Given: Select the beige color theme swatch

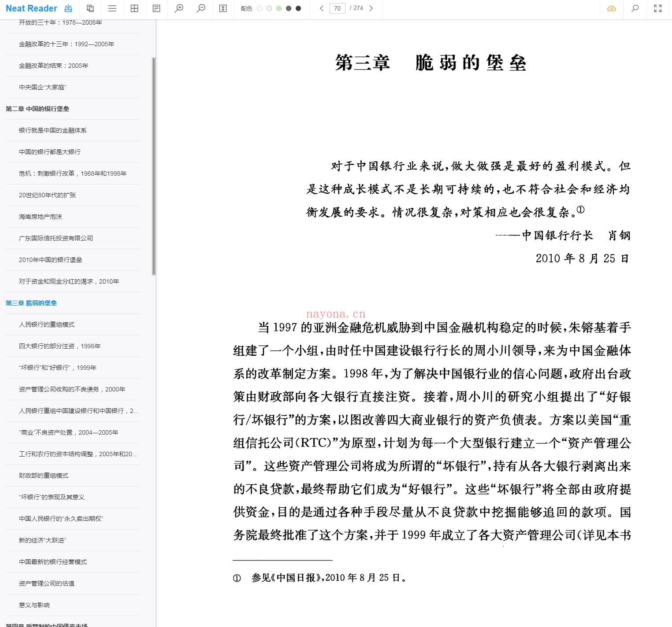Looking at the screenshot, I should click(x=269, y=8).
